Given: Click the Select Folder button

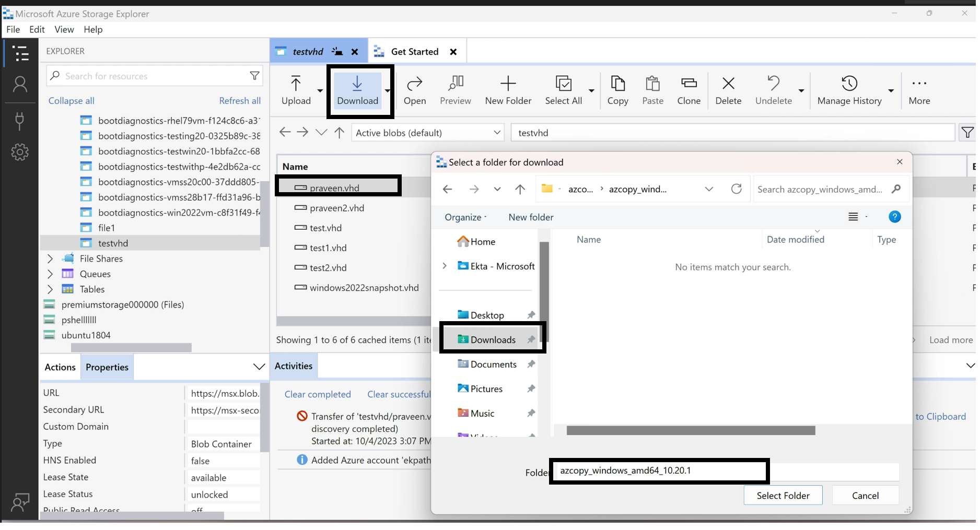Looking at the screenshot, I should tap(783, 496).
